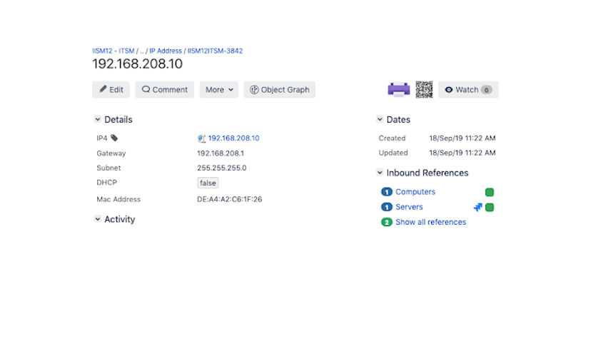Click the purple printer icon
The width and height of the screenshot is (591, 364).
[398, 90]
